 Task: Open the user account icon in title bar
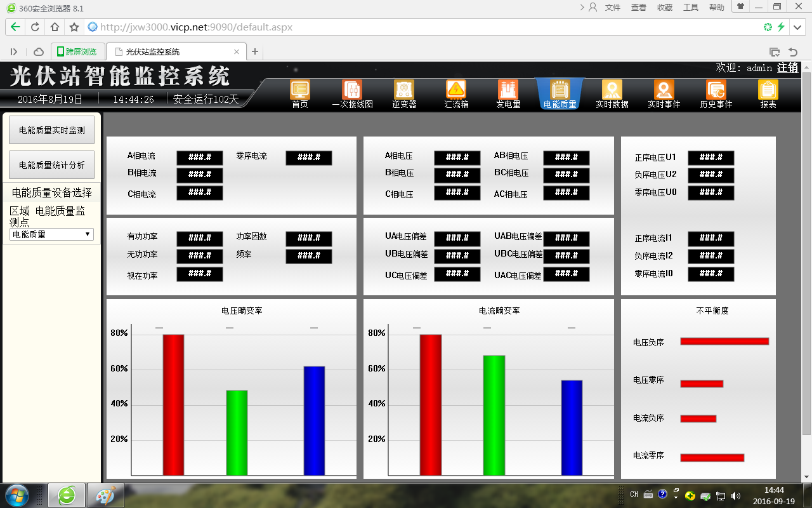point(593,8)
